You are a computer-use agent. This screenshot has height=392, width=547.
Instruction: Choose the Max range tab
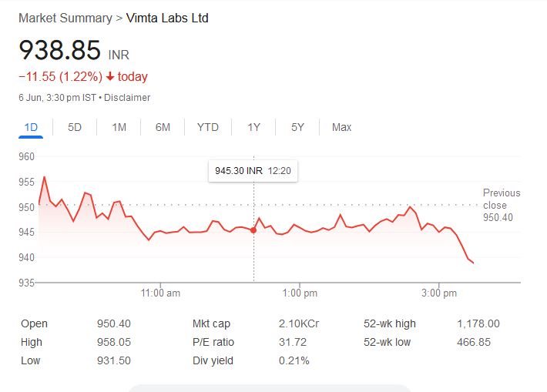pos(341,127)
